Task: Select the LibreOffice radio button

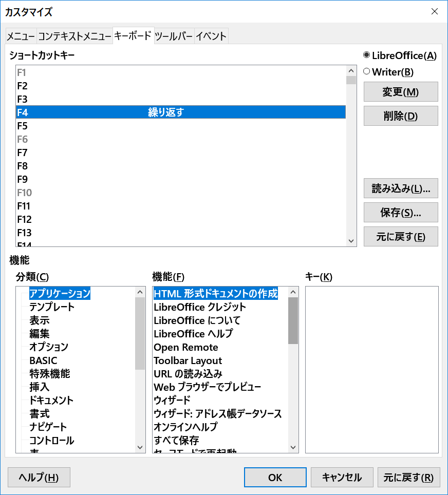Action: pos(367,55)
